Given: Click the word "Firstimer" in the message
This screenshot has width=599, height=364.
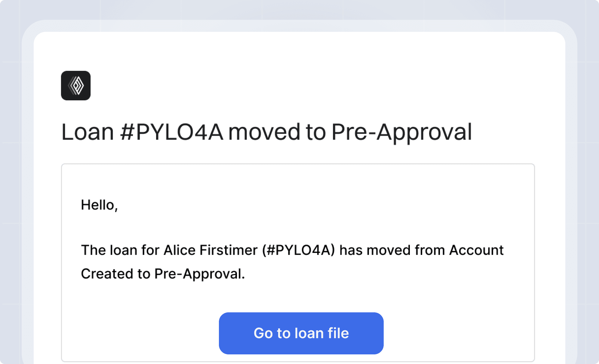Looking at the screenshot, I should [229, 250].
